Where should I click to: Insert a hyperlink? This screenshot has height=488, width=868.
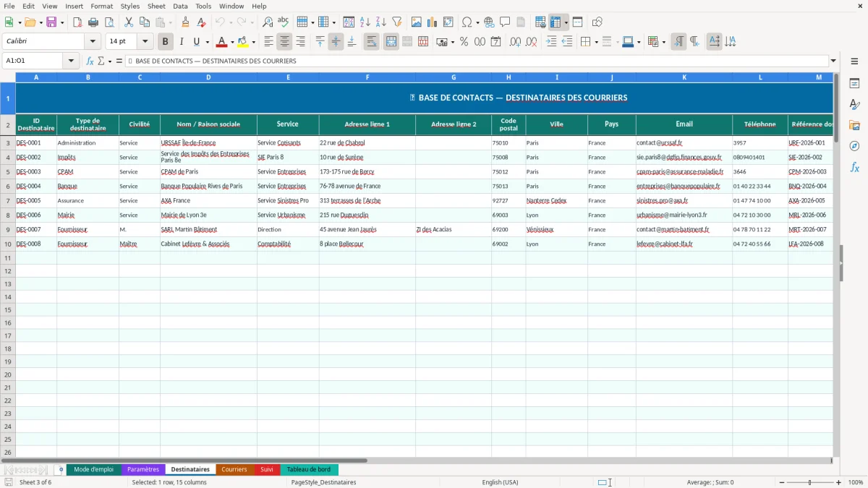(x=489, y=22)
